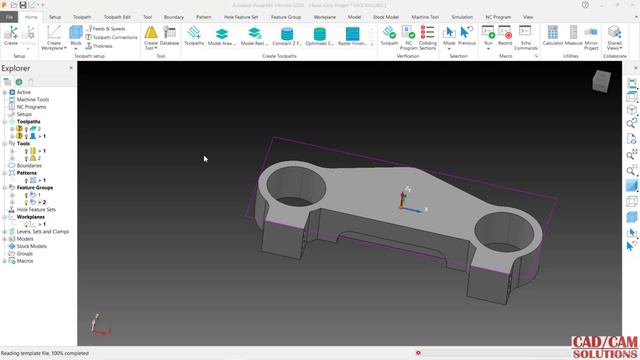Click the Open project folder icon
640x360 pixels.
click(13, 5)
